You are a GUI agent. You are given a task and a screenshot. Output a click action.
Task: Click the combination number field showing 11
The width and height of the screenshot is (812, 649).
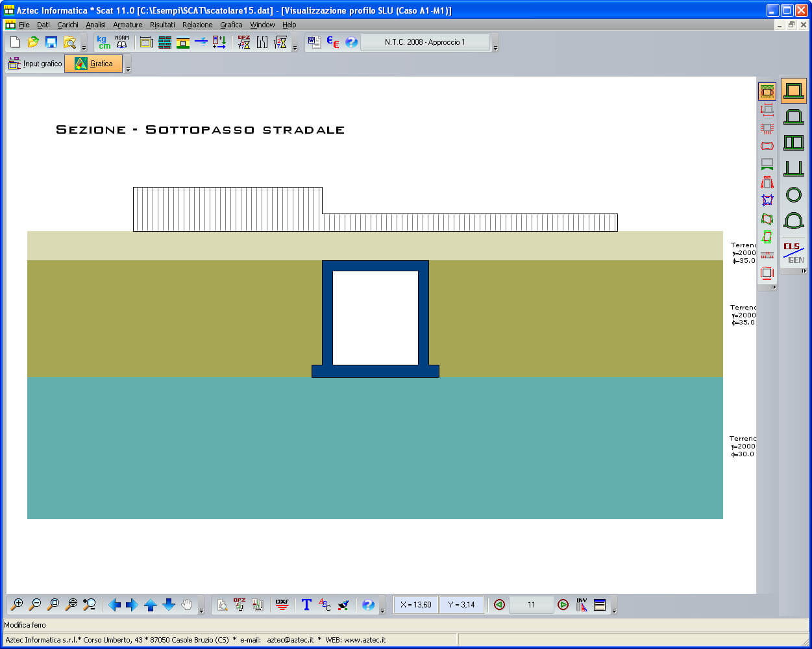(x=531, y=605)
